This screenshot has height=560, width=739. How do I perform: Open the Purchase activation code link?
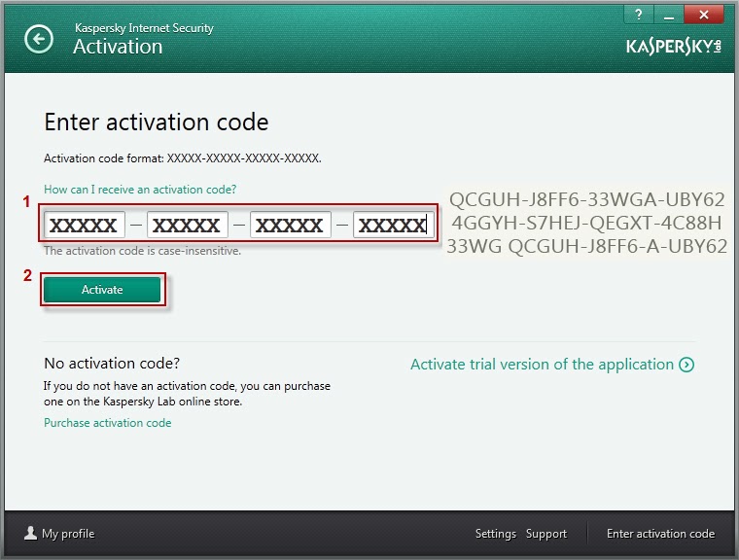(108, 423)
